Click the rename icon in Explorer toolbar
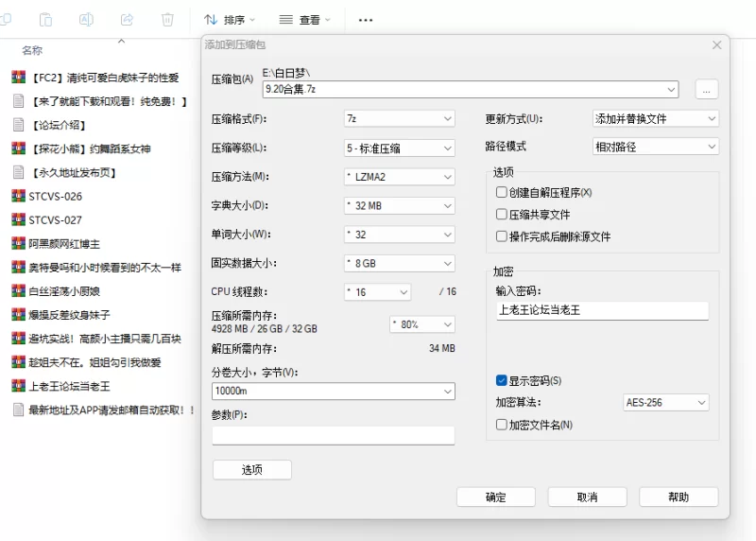This screenshot has height=541, width=756. 86,19
